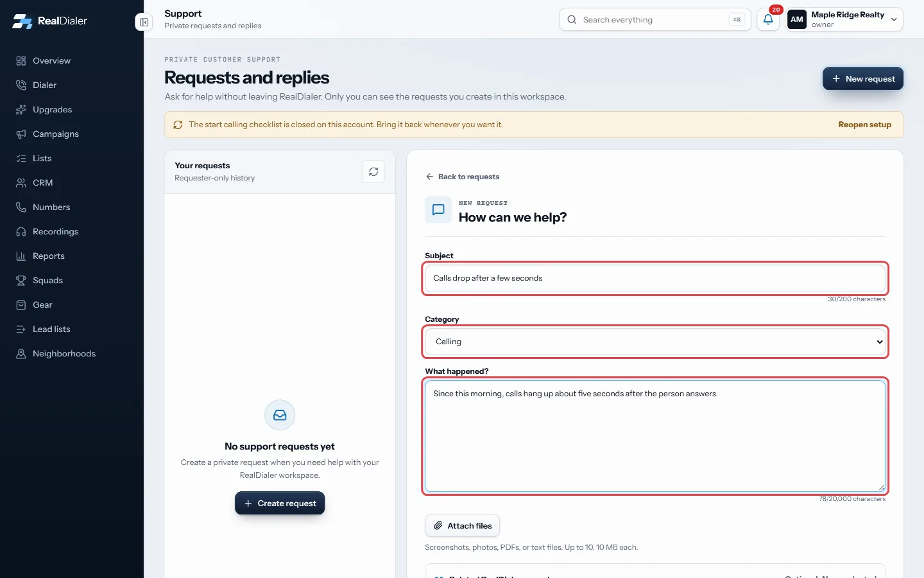
Task: Open the notifications bell
Action: click(768, 19)
